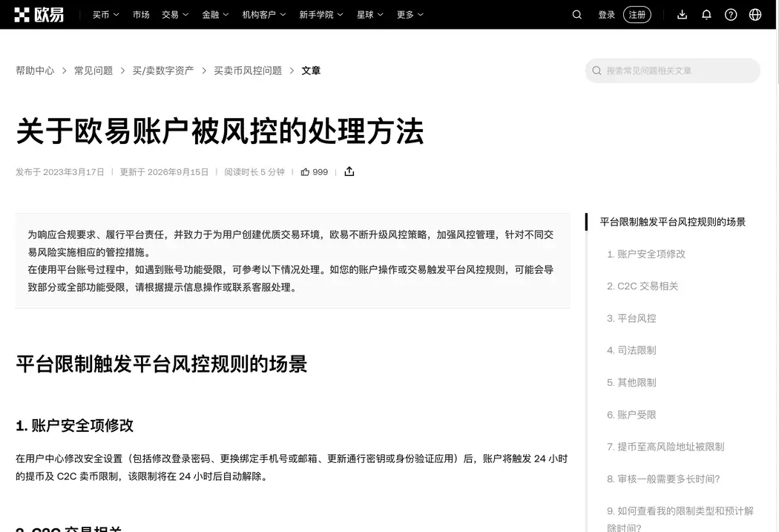The image size is (779, 532).
Task: Jump to 5. 其他限制 in contents
Action: pyautogui.click(x=631, y=382)
